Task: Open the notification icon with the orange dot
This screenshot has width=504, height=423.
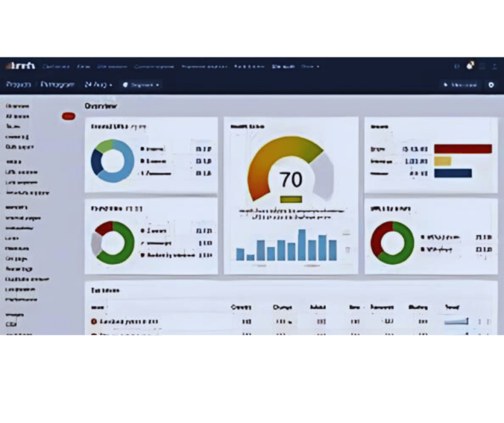Action: pos(470,66)
